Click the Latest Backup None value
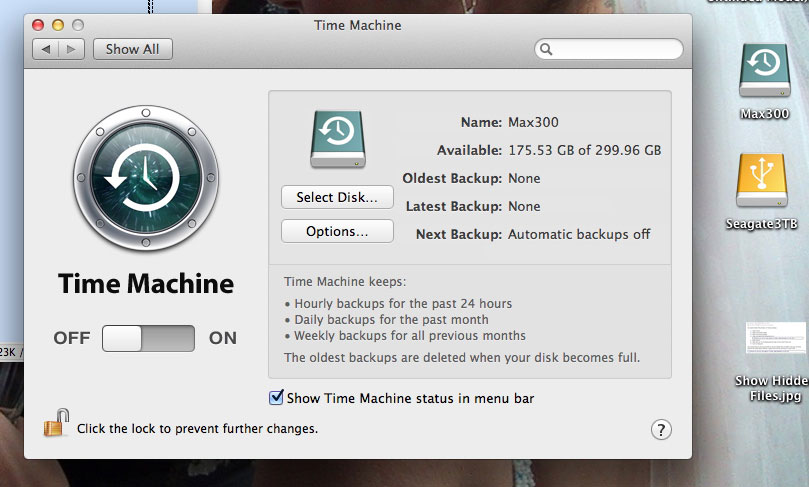 (x=524, y=206)
